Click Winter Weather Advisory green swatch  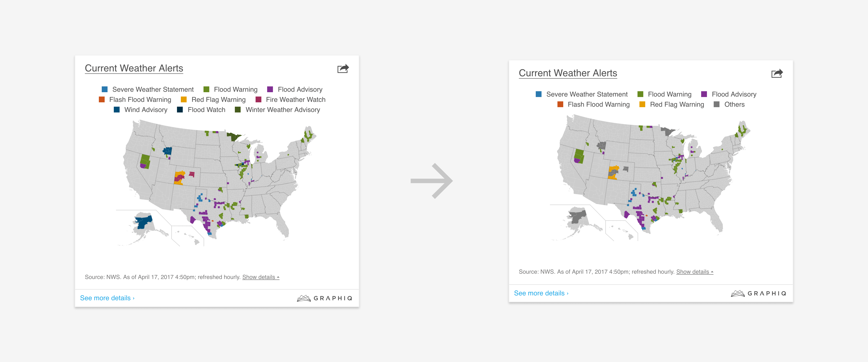pyautogui.click(x=237, y=110)
